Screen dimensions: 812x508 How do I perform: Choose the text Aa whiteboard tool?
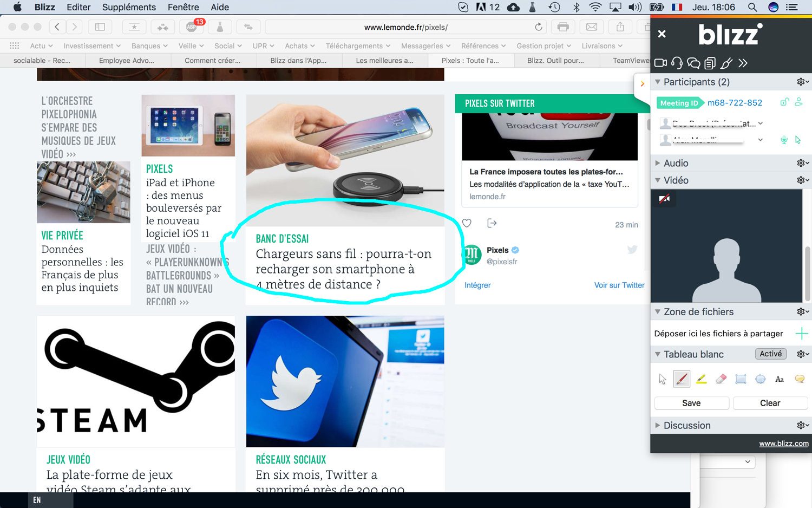point(780,379)
